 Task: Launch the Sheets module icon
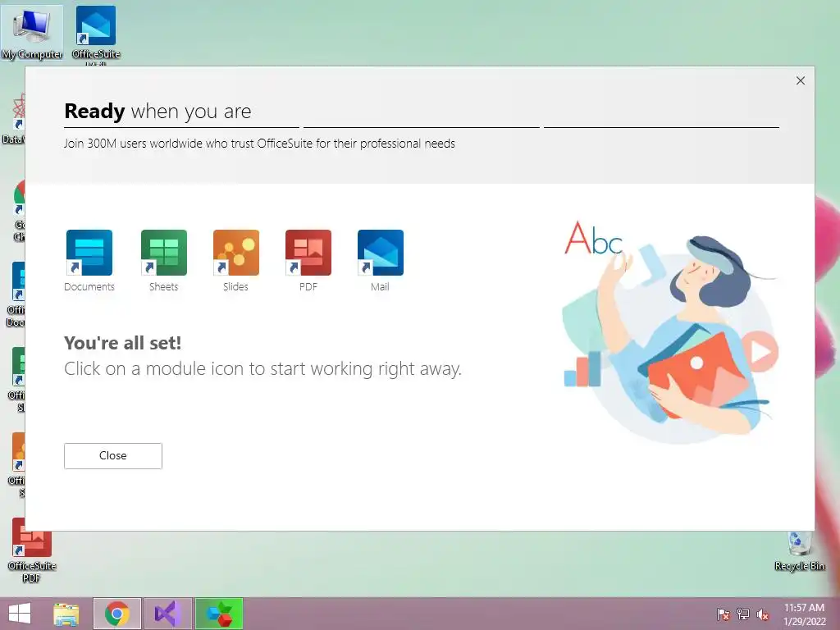click(x=164, y=253)
